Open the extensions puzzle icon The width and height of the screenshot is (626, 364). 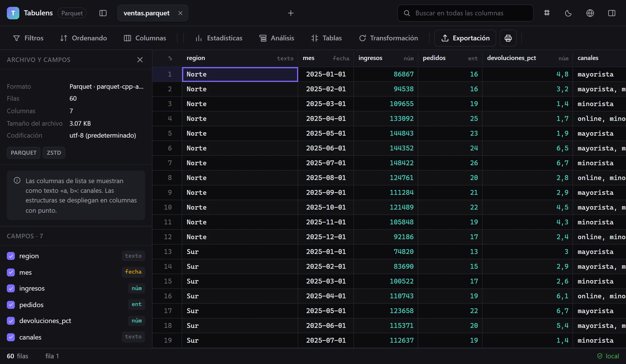[x=547, y=13]
